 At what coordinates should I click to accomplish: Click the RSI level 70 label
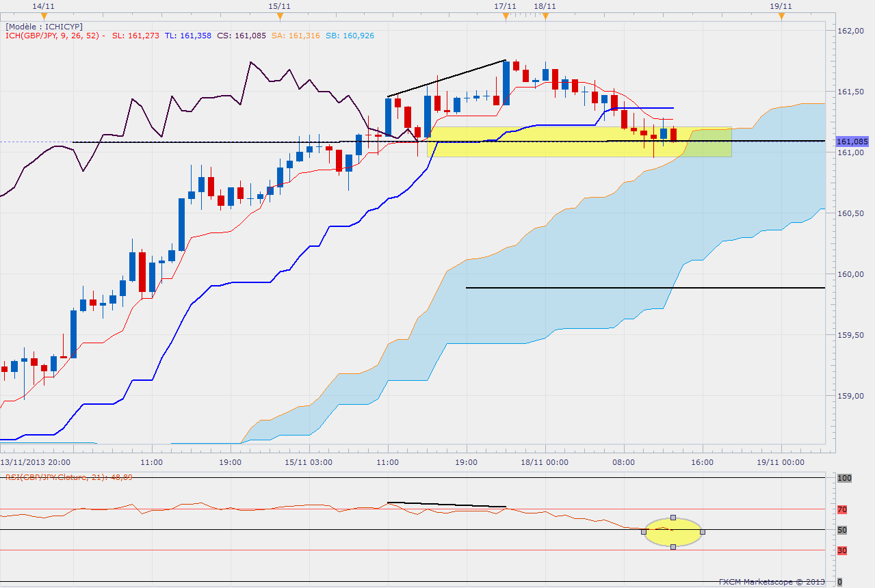pyautogui.click(x=842, y=509)
